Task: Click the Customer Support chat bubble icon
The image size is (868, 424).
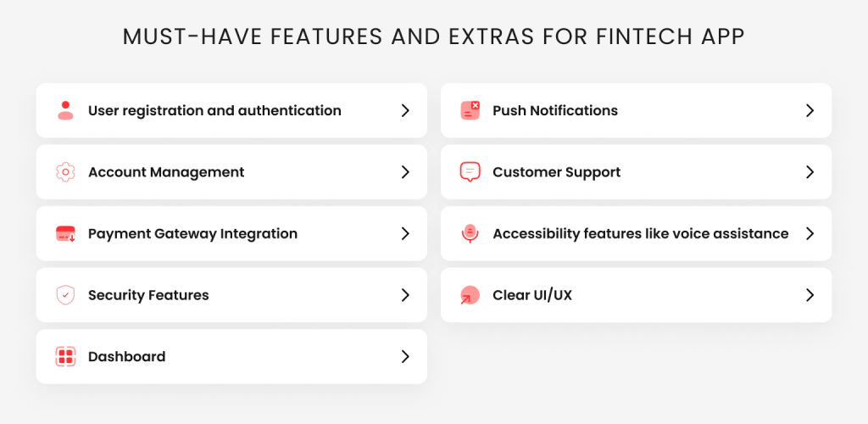Action: [470, 172]
